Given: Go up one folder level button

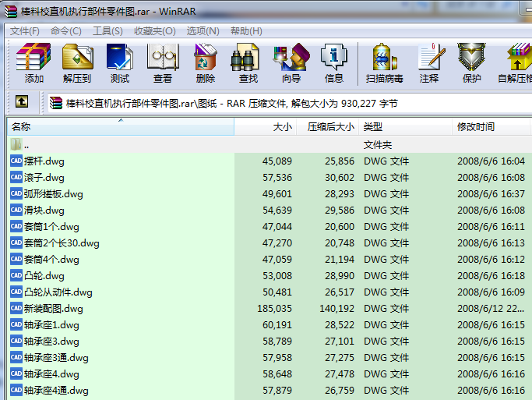Looking at the screenshot, I should pyautogui.click(x=22, y=101).
